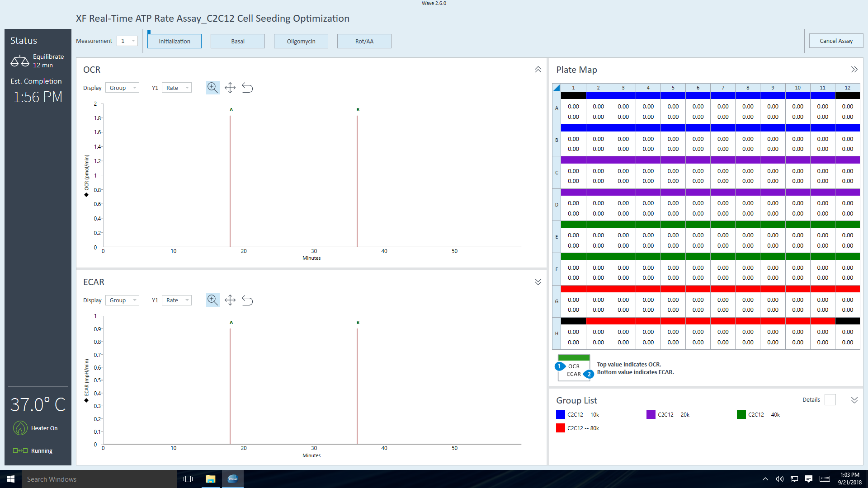Select the Oligomycin step tab
Screen dimensions: 868x488
(x=301, y=41)
